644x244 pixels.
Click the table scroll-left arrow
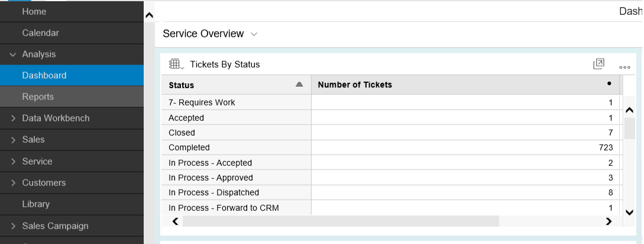(x=176, y=221)
